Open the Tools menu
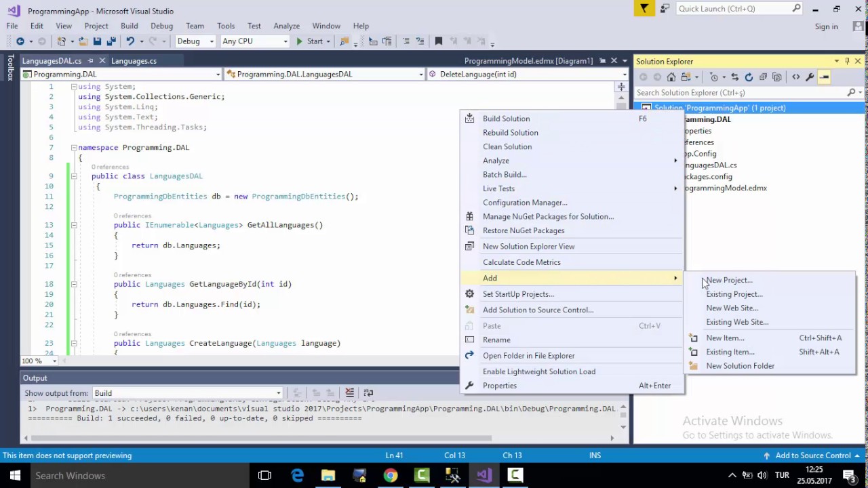The width and height of the screenshot is (868, 488). [226, 26]
